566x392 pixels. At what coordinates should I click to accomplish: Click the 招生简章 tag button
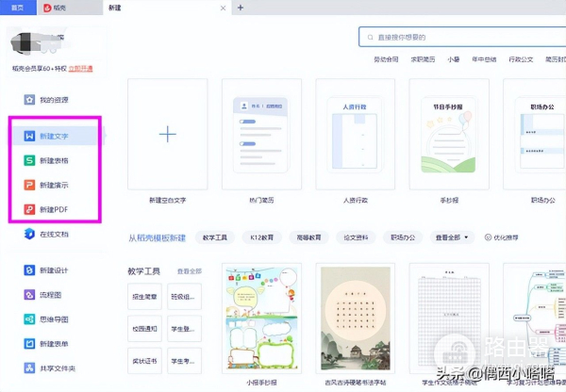click(x=144, y=297)
